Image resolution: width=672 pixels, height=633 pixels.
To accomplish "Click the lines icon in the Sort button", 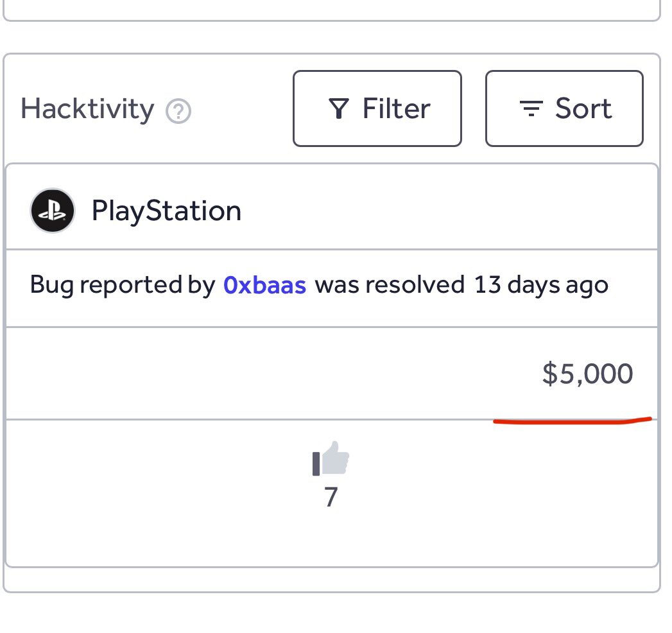I will pos(531,108).
